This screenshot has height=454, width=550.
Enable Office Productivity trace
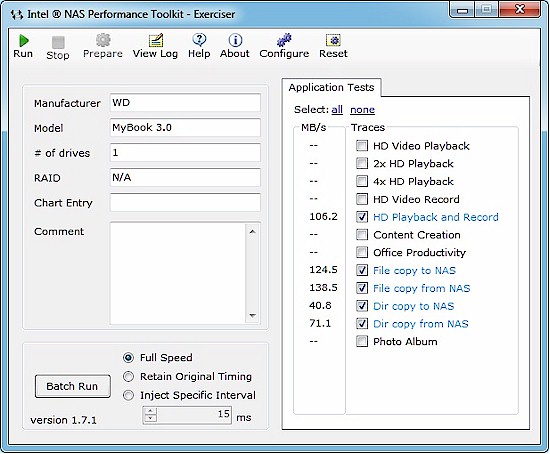click(362, 252)
